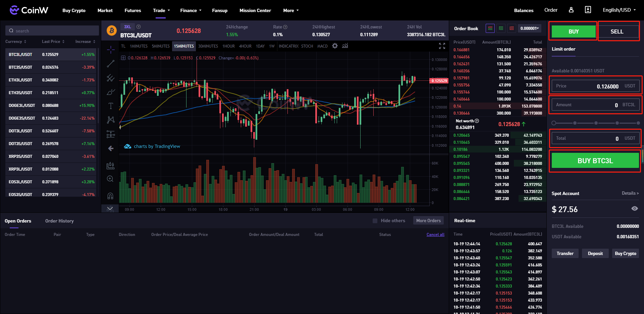Select the trend line drawing tool
644x314 pixels.
coord(111,64)
